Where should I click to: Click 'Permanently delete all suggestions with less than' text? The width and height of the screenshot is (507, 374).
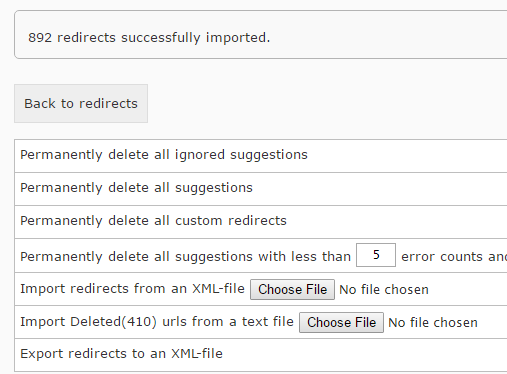click(185, 257)
